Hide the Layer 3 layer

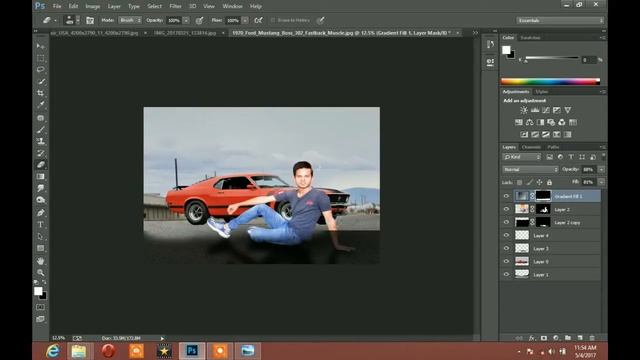tap(507, 249)
